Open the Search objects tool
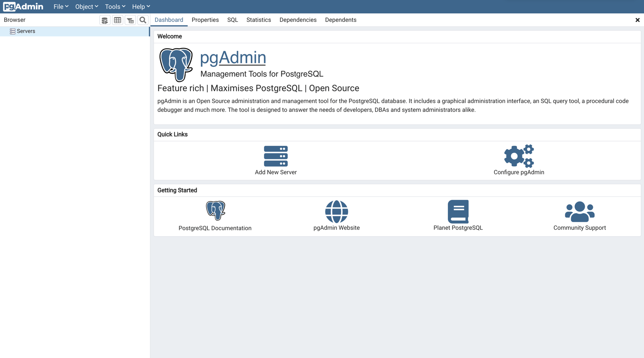This screenshot has height=358, width=644. point(143,20)
